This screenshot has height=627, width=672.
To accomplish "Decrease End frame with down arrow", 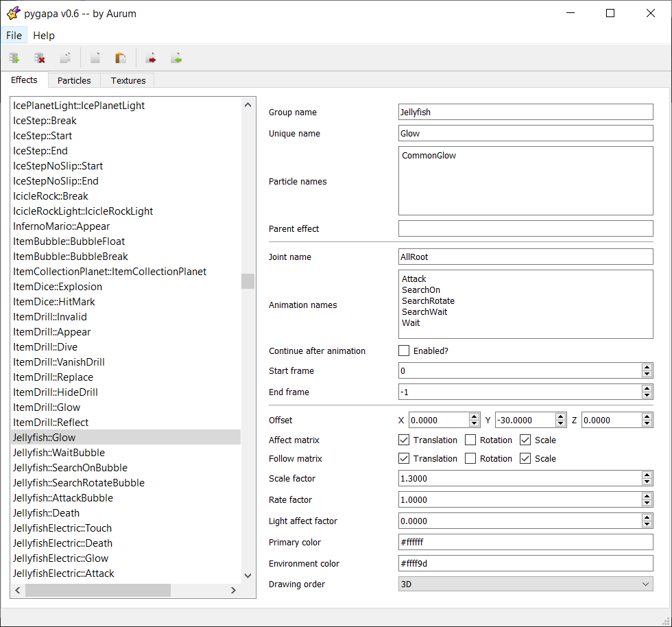I will [x=647, y=395].
